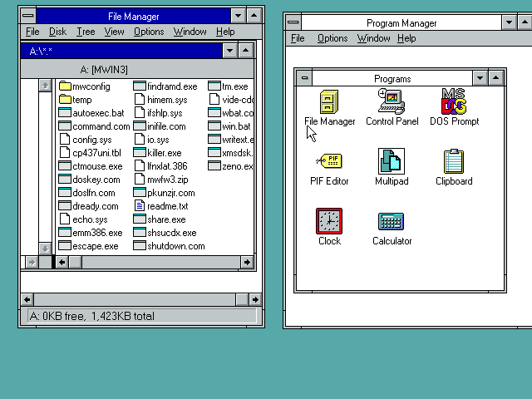Viewport: 532px width, 399px height.
Task: Select the readme.txt file
Action: click(x=167, y=206)
